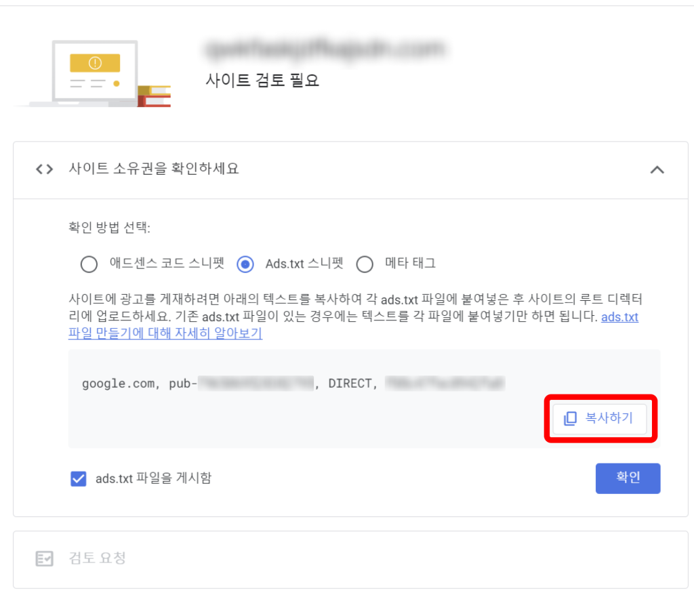Click the blue 확인 button
Viewport: 694px width, 616px height.
(628, 478)
